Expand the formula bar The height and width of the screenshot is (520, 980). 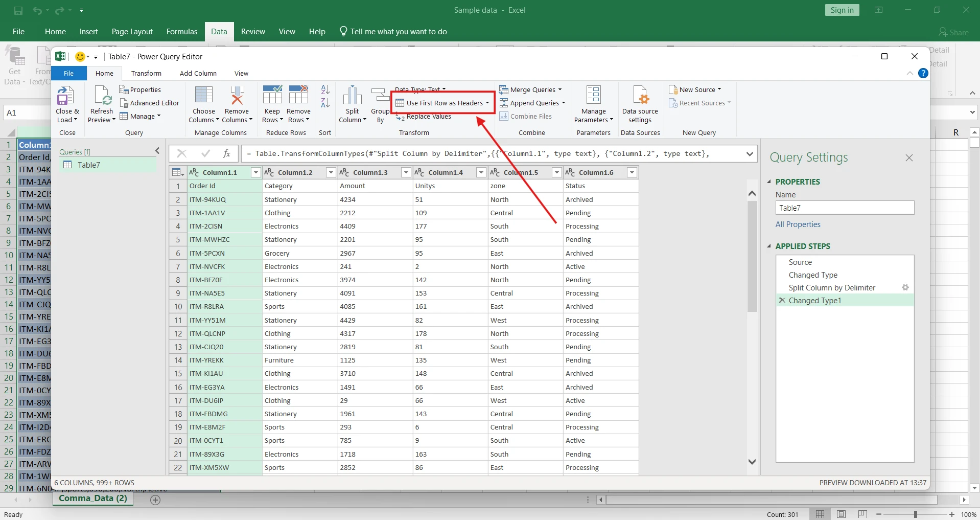click(750, 154)
